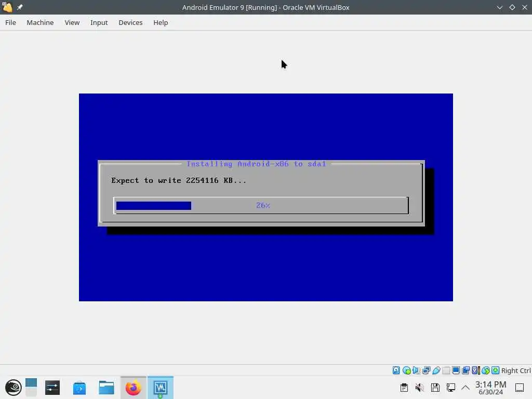
Task: Expand the hidden system tray icons
Action: tap(465, 388)
